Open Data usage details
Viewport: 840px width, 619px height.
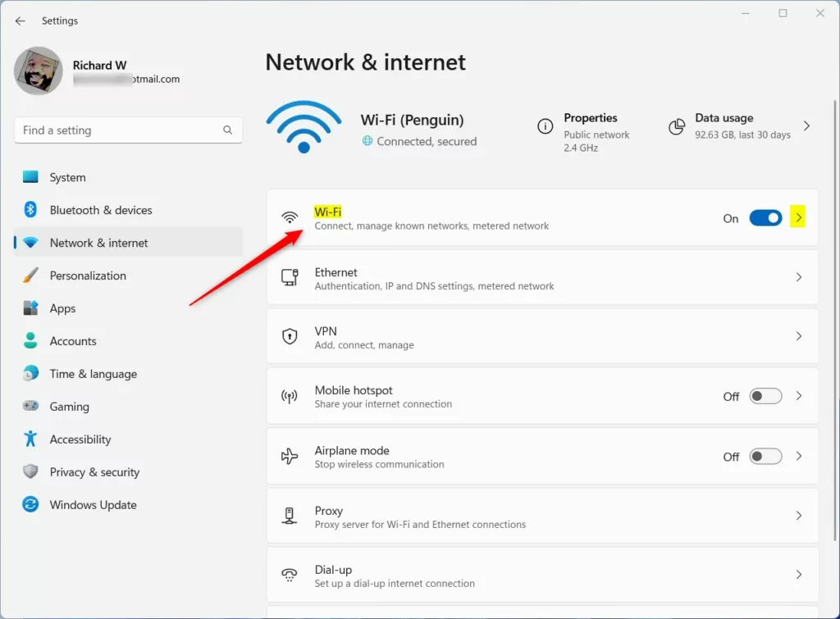(x=739, y=126)
